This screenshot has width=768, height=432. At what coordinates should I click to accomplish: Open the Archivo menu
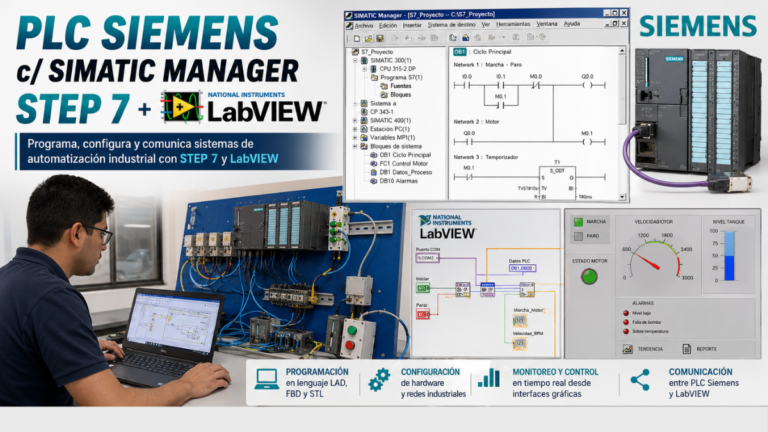[364, 24]
